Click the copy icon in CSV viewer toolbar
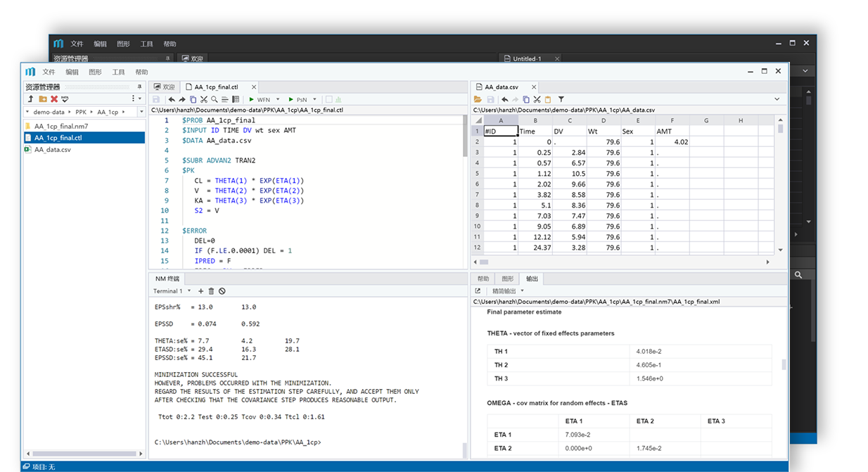The image size is (868, 472). (x=526, y=99)
